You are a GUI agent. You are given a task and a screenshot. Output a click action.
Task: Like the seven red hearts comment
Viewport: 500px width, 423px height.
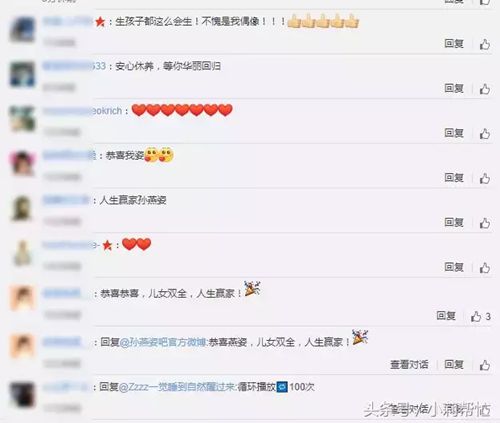pyautogui.click(x=485, y=133)
